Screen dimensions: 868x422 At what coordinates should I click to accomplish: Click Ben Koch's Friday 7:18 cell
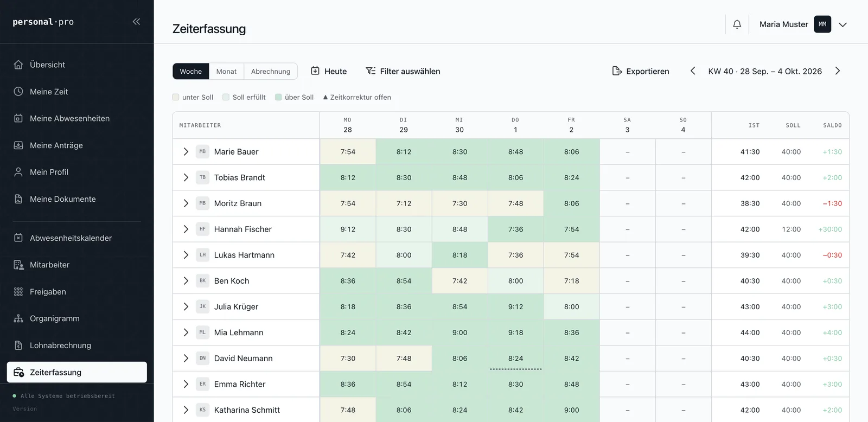click(571, 281)
